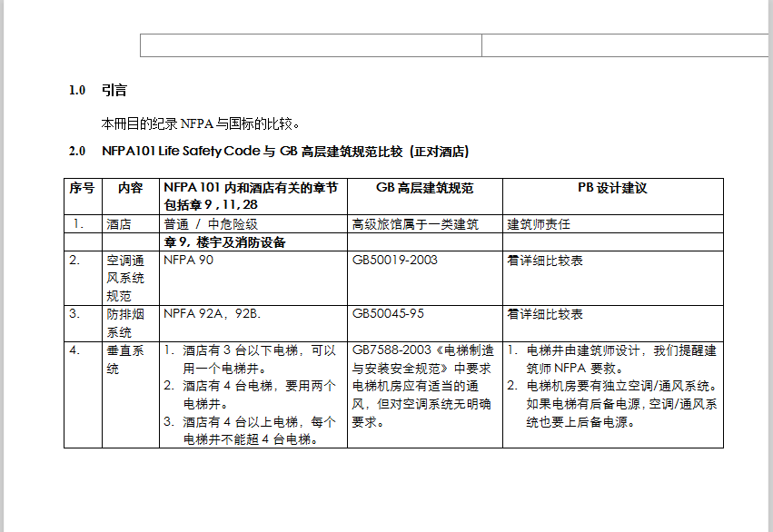Viewport: 773px width, 532px height.
Task: Click the '高级旅馆属于一类建筑' cell
Action: coord(415,224)
